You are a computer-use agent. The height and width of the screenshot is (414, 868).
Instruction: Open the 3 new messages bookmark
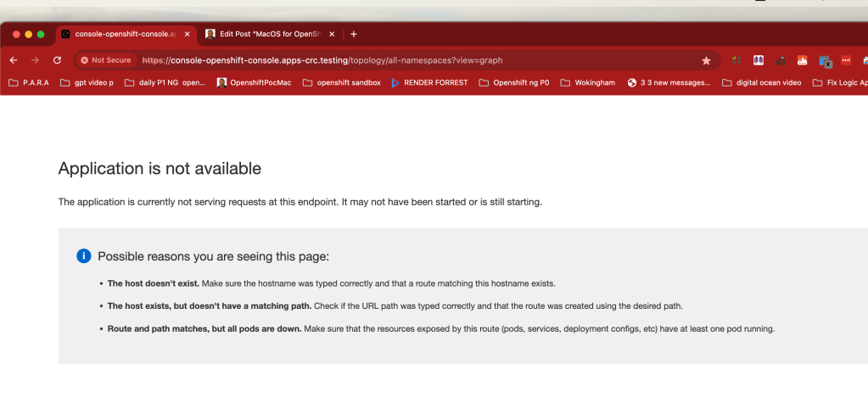[x=669, y=82]
